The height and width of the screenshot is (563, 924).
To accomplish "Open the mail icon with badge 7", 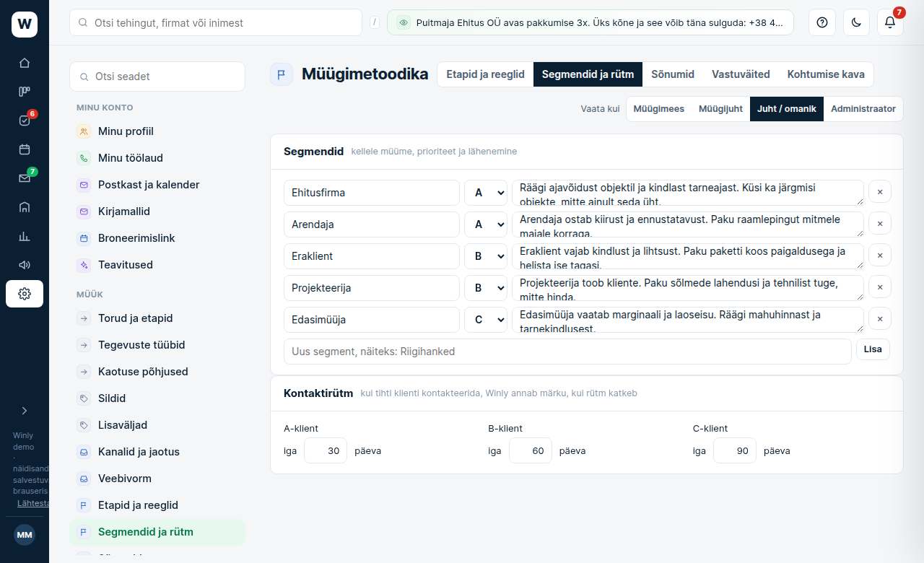I will 25,178.
